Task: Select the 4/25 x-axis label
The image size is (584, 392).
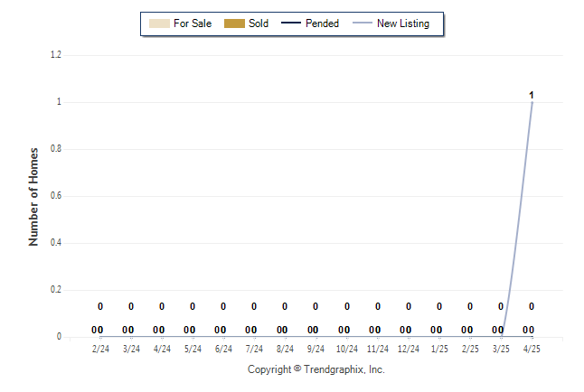Action: pyautogui.click(x=532, y=349)
